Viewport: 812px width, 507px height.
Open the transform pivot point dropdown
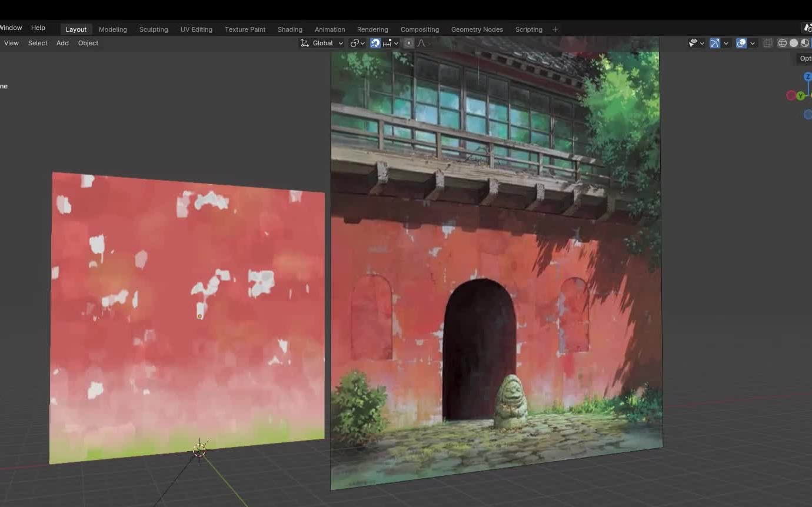pyautogui.click(x=357, y=43)
